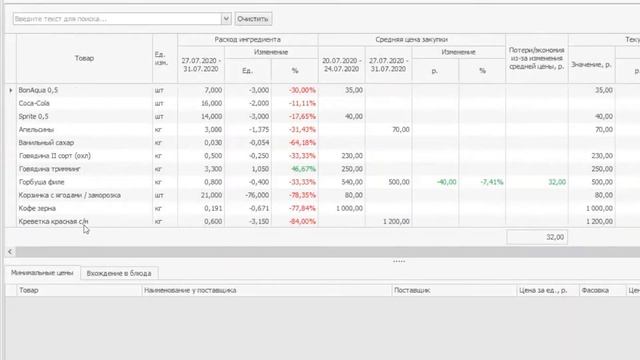
Task: Select the Креветка красная с/м row
Action: (x=322, y=221)
